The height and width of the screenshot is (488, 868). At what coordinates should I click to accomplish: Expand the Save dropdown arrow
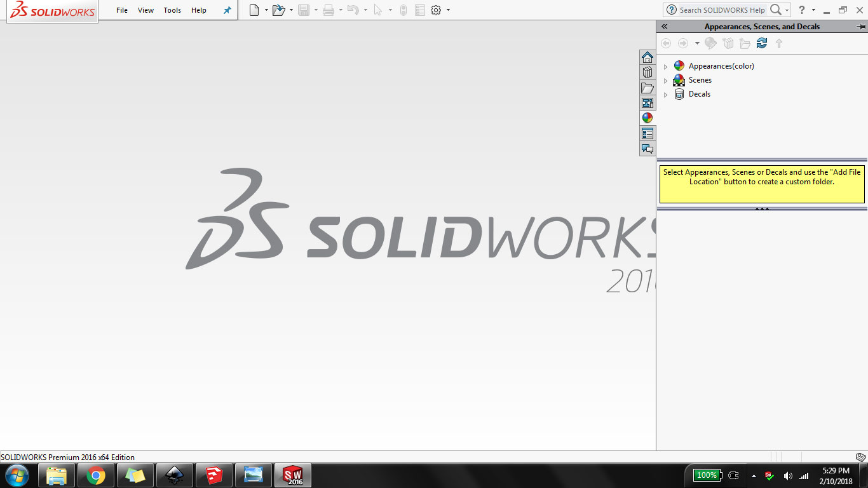click(316, 10)
